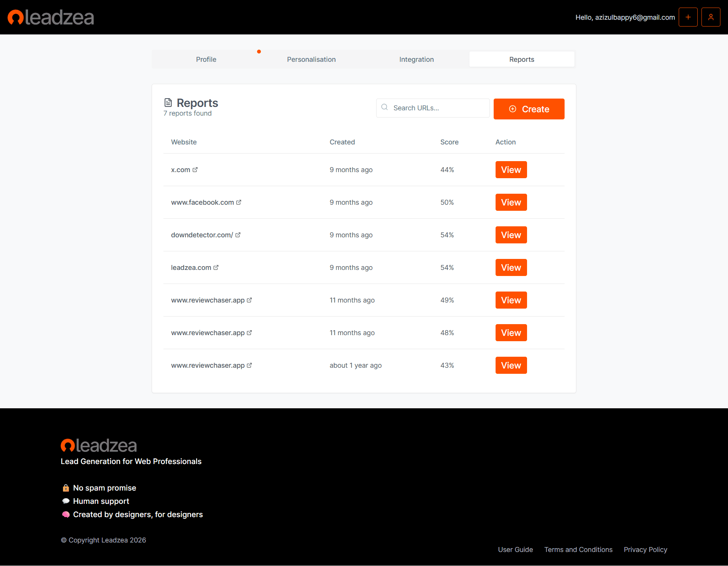View the reviewchaser report scored 48%
This screenshot has width=728, height=566.
(x=511, y=333)
